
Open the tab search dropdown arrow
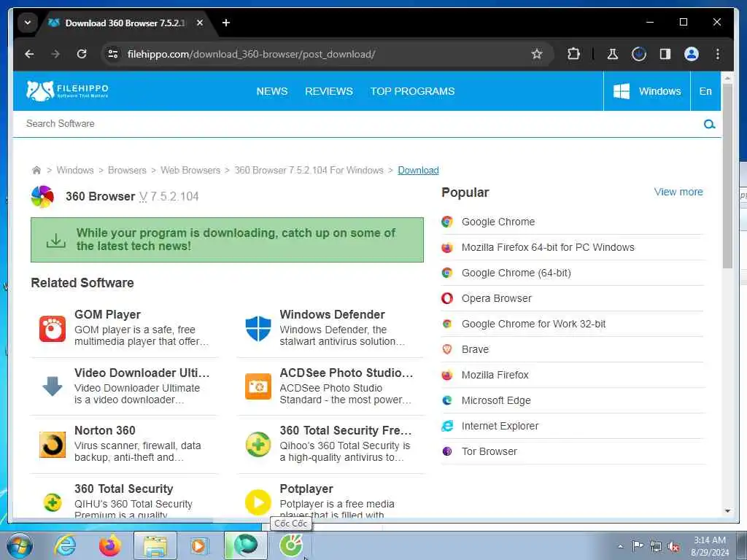point(28,23)
